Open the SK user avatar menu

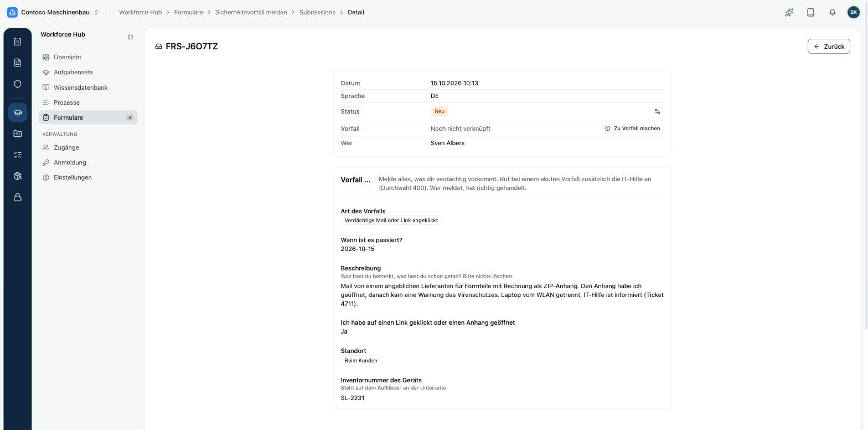pyautogui.click(x=854, y=12)
